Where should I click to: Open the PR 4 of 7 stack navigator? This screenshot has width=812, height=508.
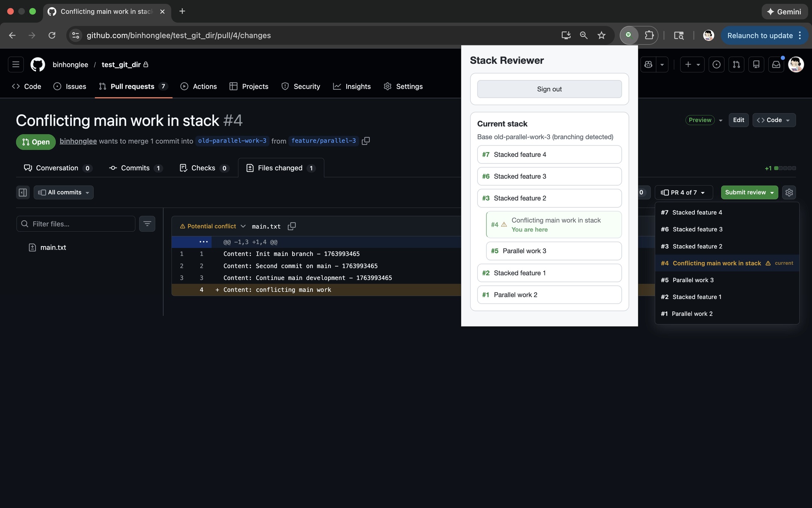[683, 192]
